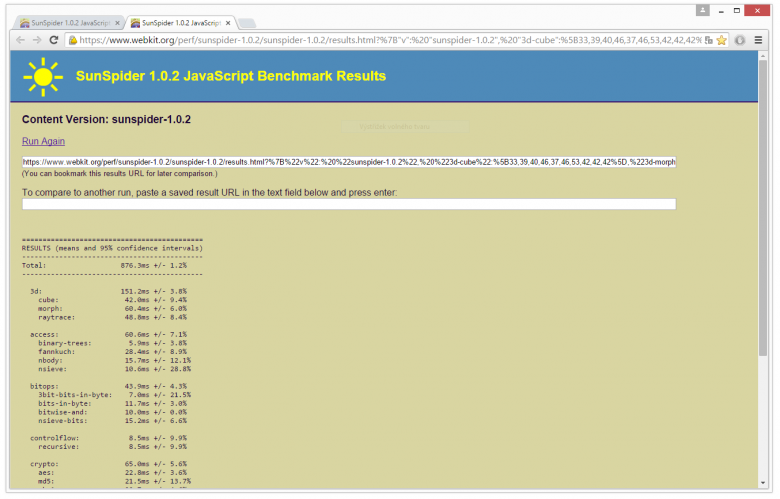Click the bitwise-and: 10.0ms result line
The width and height of the screenshot is (780, 499).
112,412
